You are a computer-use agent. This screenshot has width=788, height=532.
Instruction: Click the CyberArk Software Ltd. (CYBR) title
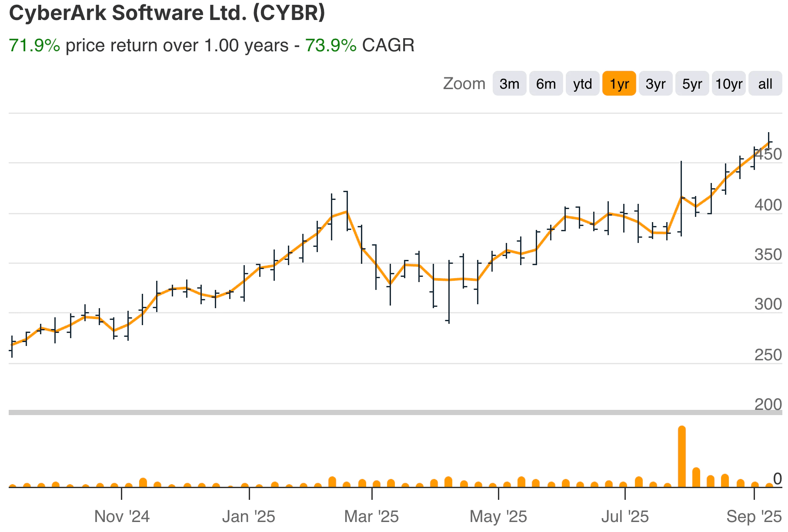[167, 13]
